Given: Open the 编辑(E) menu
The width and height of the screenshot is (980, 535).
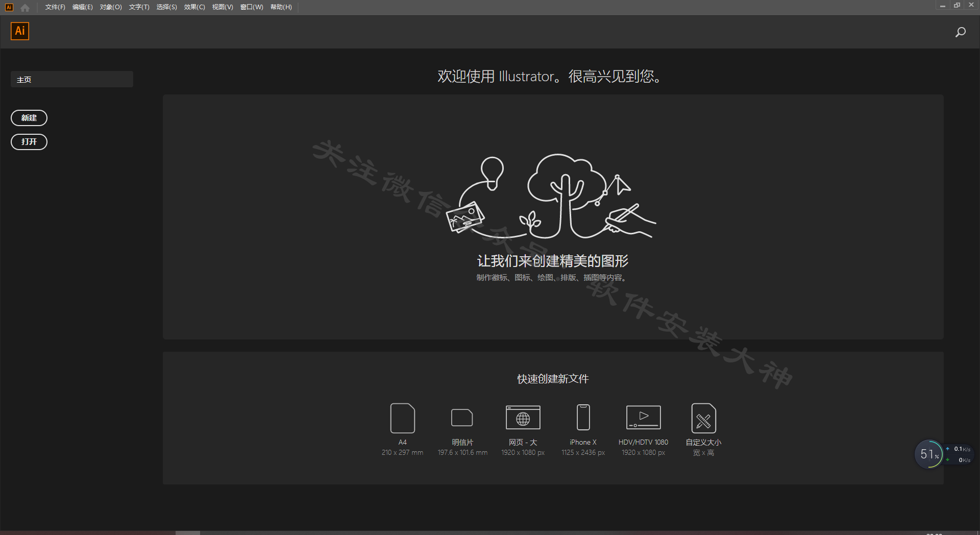Looking at the screenshot, I should coord(83,7).
